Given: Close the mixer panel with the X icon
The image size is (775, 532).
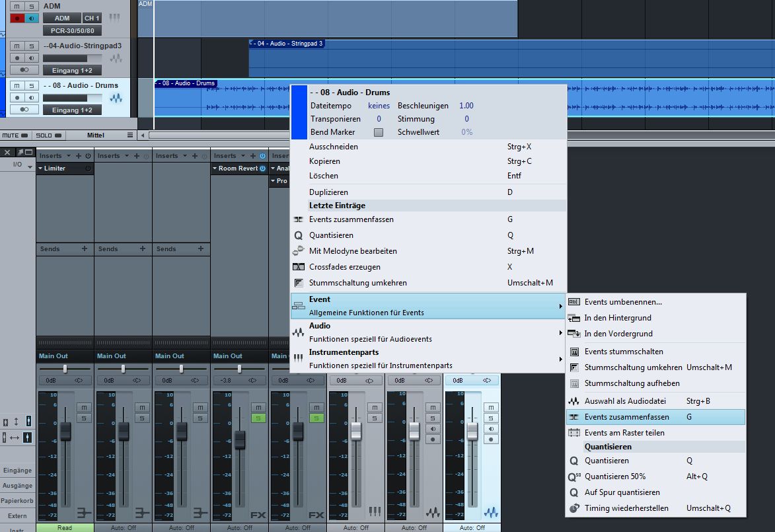Looking at the screenshot, I should click(x=7, y=152).
